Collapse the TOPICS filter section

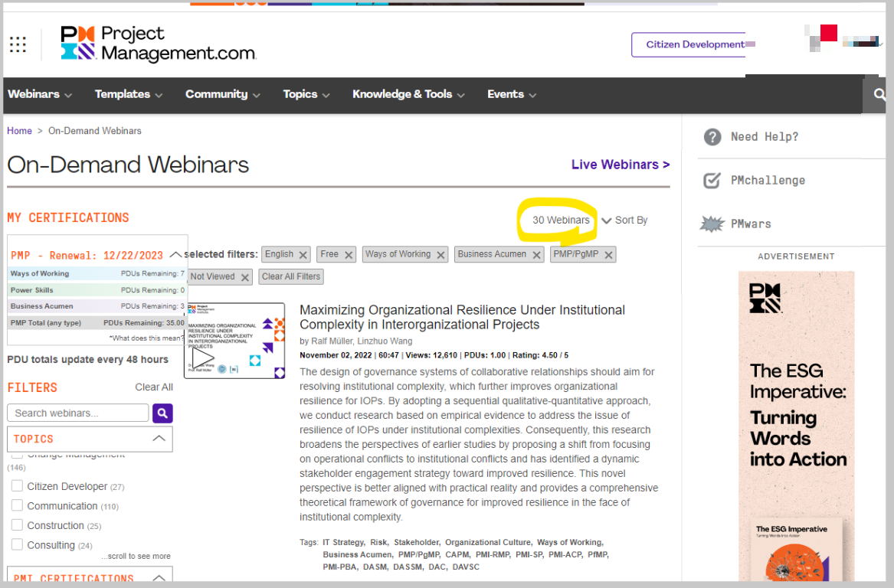click(159, 439)
